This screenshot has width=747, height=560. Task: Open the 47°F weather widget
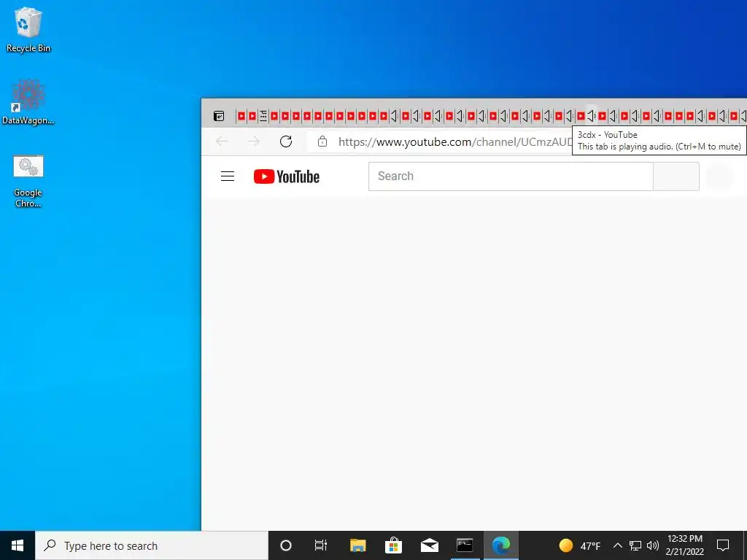pyautogui.click(x=580, y=545)
